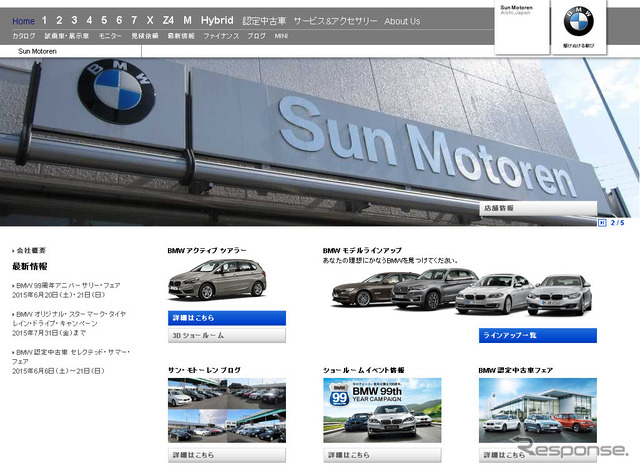Open the About Us menu
The width and height of the screenshot is (640, 469).
pyautogui.click(x=402, y=21)
